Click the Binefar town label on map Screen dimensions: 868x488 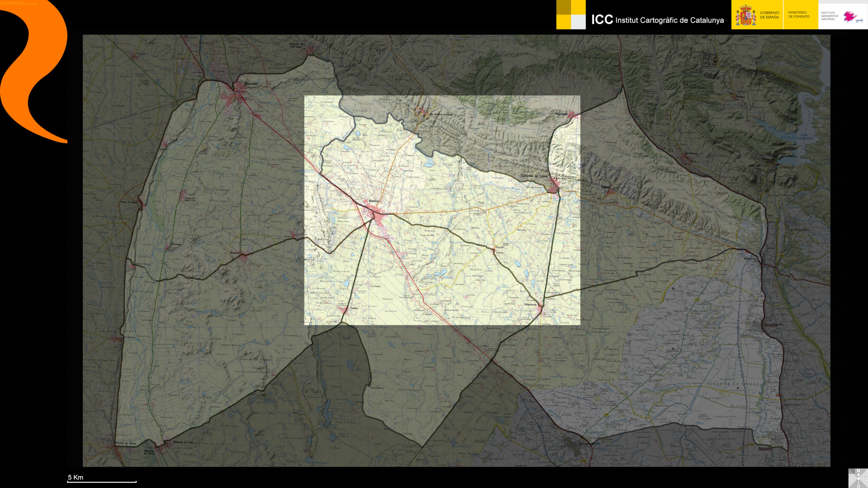click(x=373, y=201)
